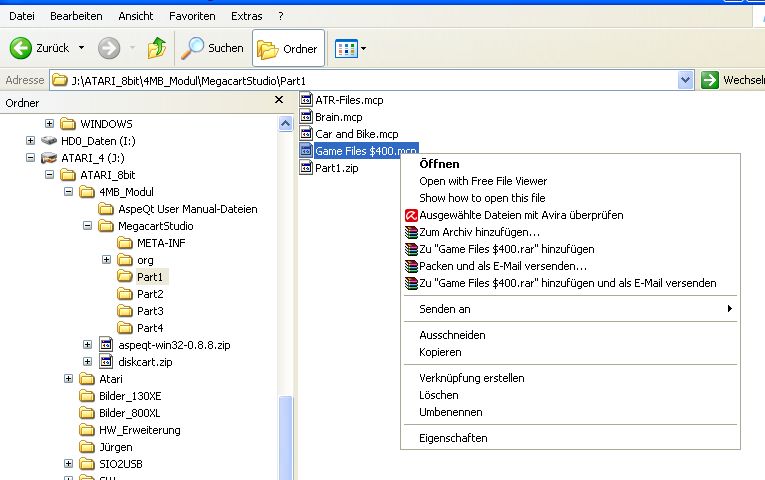Click the greyed Forward arrow button
The width and height of the screenshot is (765, 480).
tap(109, 48)
